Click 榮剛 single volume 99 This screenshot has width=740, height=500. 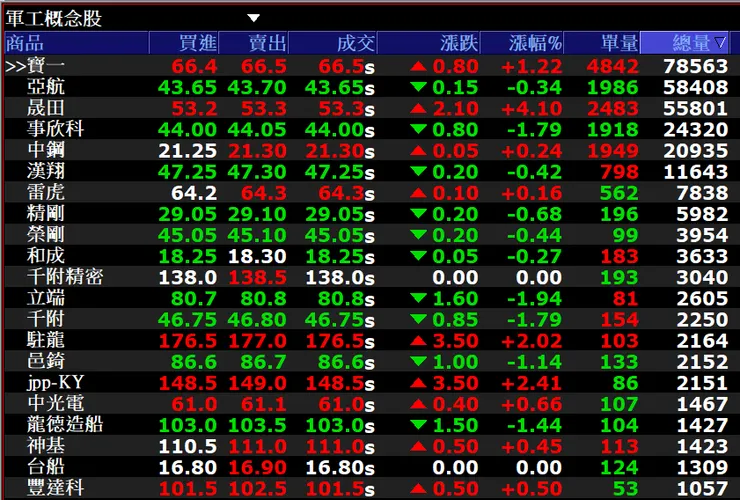626,235
